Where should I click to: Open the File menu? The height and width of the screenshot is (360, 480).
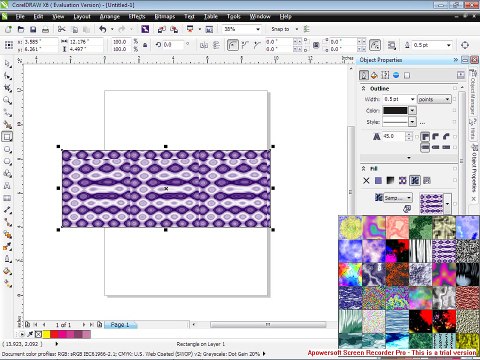(20, 16)
